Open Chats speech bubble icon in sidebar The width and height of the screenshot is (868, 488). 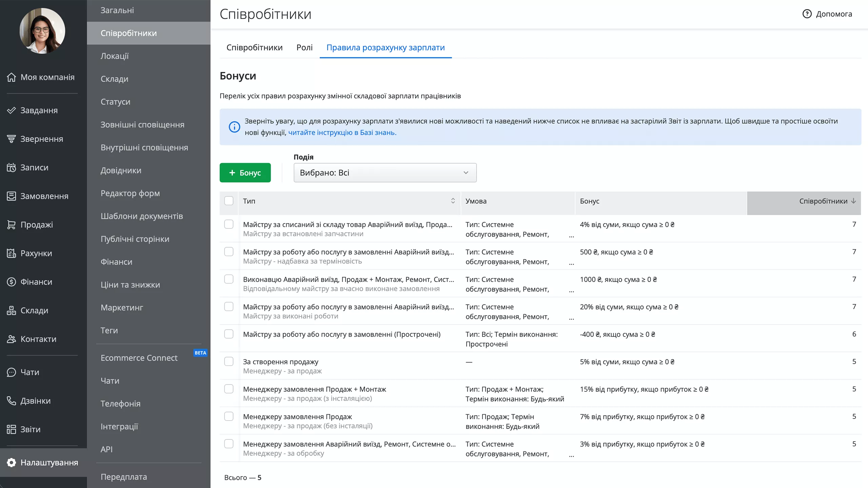tap(11, 372)
